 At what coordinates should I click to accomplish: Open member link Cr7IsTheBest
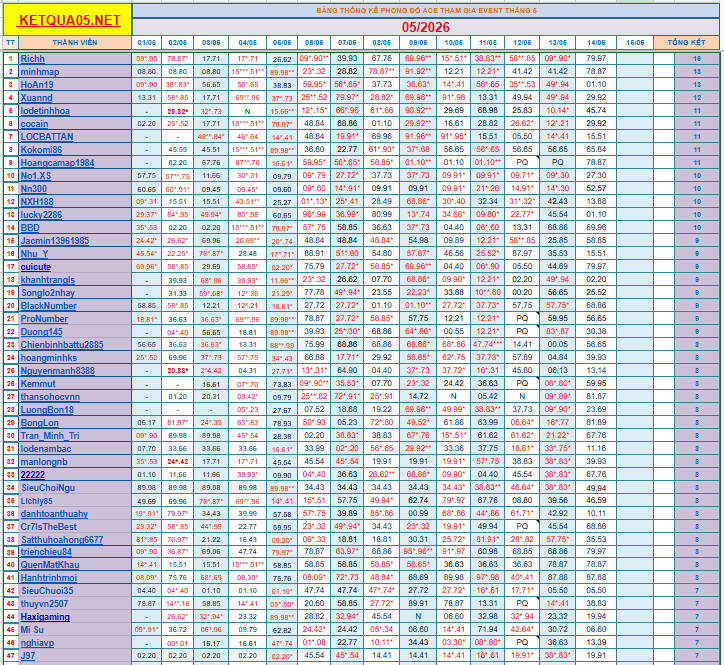(48, 526)
